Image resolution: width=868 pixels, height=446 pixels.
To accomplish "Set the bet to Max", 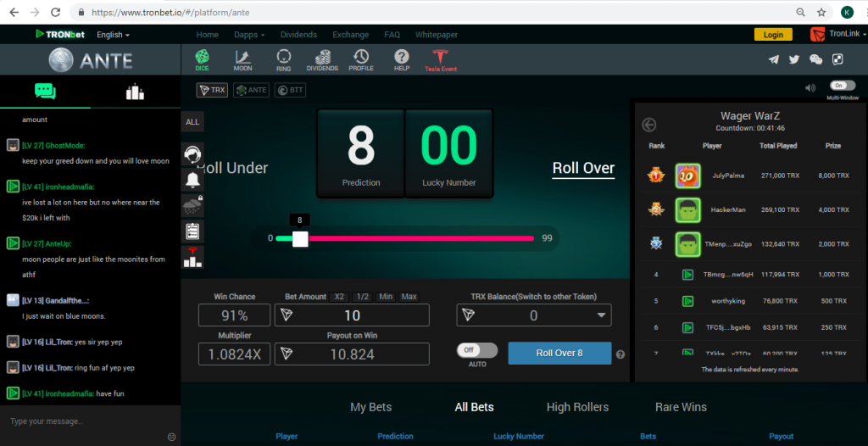I will coord(409,297).
